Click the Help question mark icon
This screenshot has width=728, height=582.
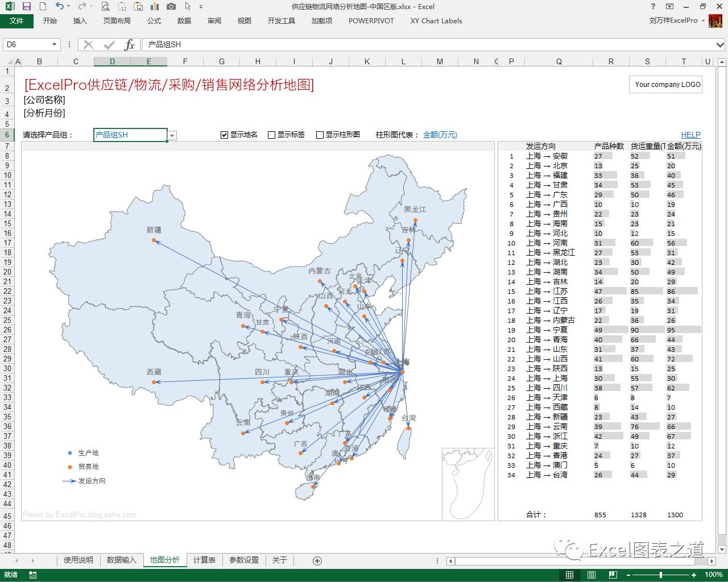[653, 7]
